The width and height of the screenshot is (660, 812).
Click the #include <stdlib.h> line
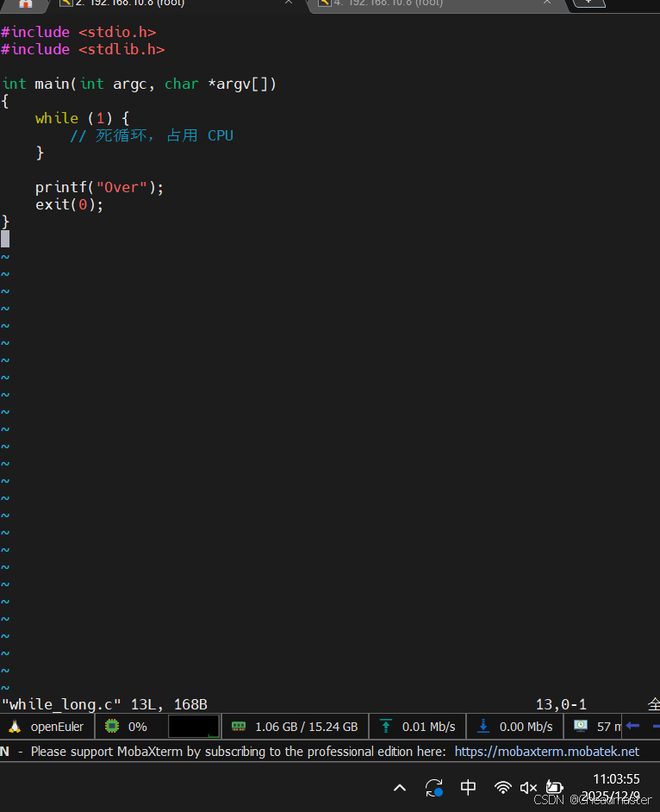(x=83, y=50)
